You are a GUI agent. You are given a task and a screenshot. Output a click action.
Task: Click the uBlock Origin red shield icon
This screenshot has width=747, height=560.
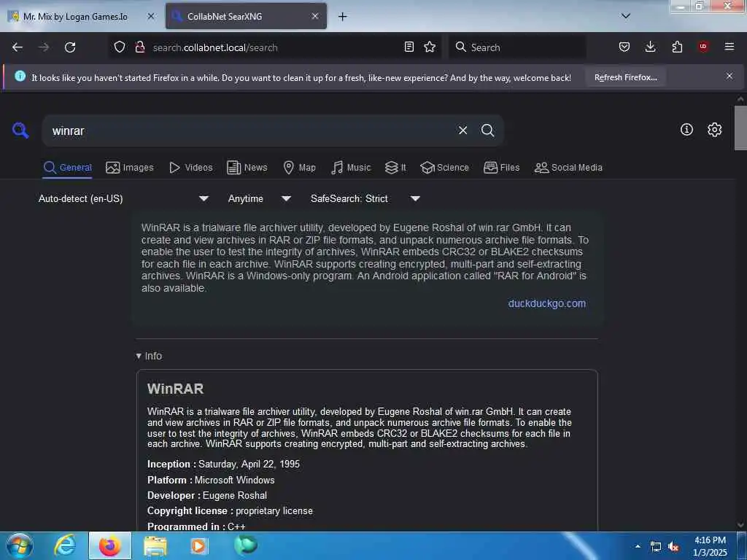tap(703, 46)
